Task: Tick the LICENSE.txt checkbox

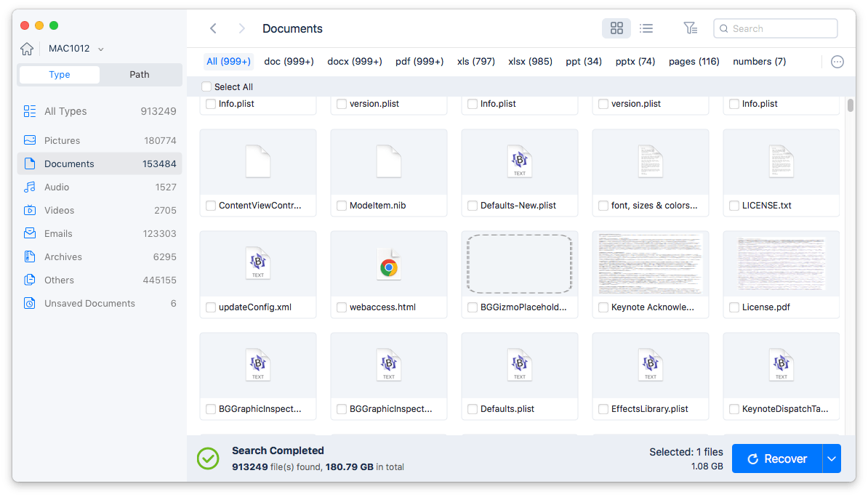Action: 734,206
